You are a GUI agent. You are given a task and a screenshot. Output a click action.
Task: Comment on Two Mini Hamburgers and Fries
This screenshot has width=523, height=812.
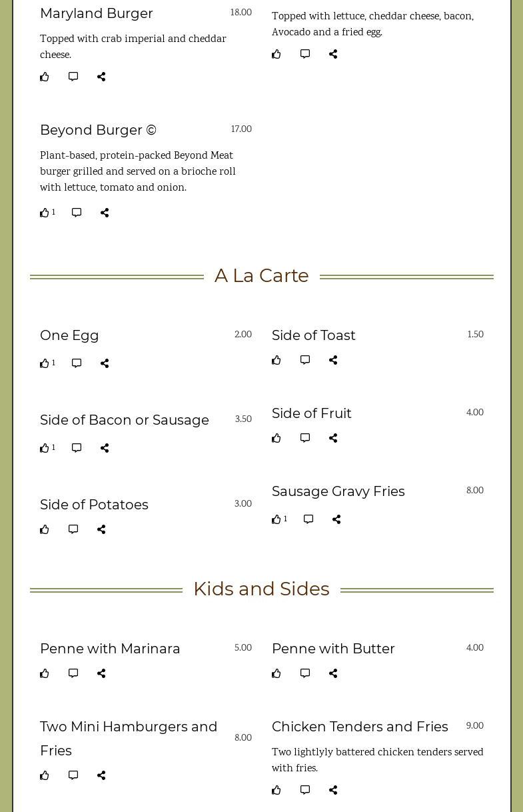pos(73,775)
